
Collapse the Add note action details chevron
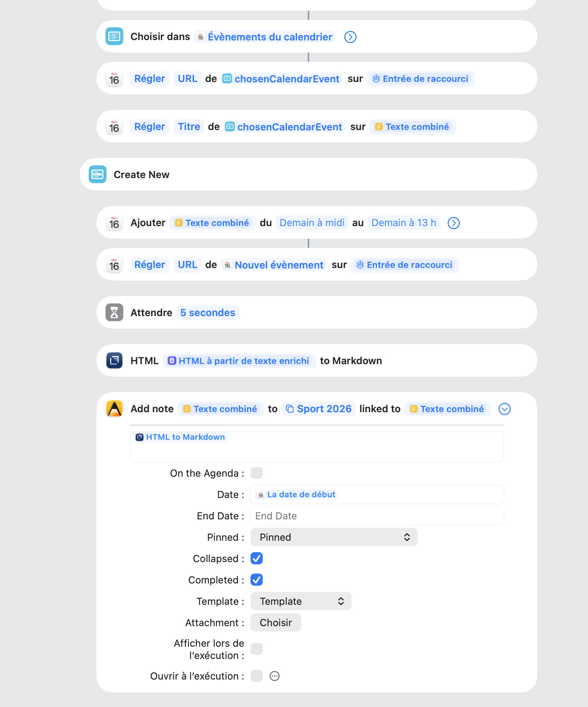click(x=504, y=409)
